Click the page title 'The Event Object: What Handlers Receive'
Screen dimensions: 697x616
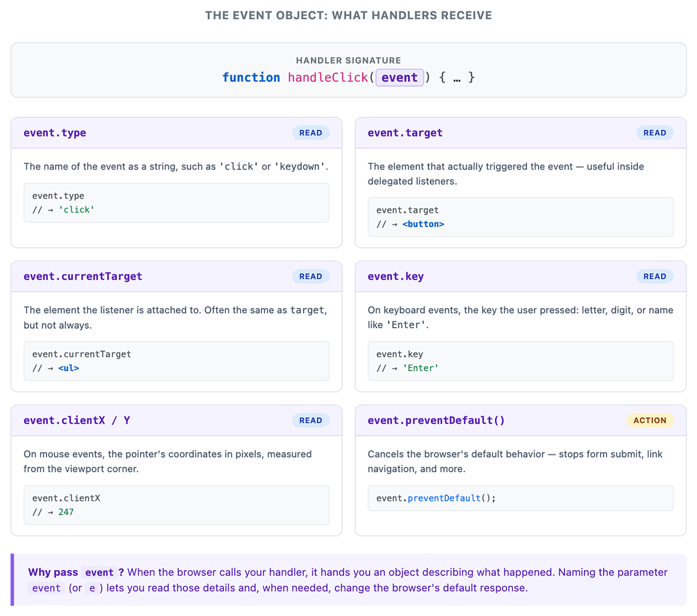pyautogui.click(x=348, y=15)
